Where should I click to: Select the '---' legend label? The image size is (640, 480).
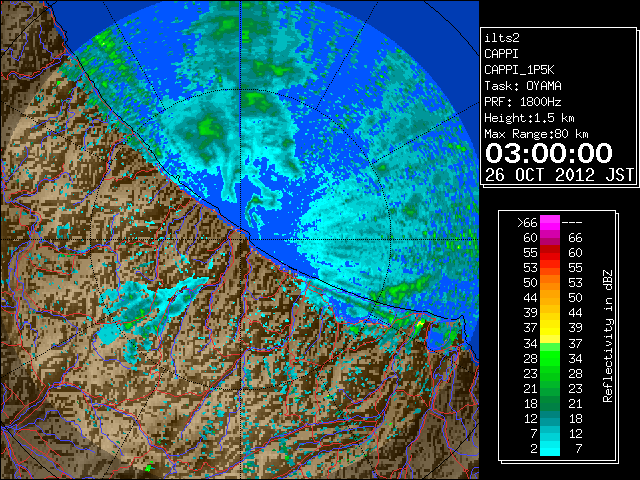pyautogui.click(x=572, y=223)
